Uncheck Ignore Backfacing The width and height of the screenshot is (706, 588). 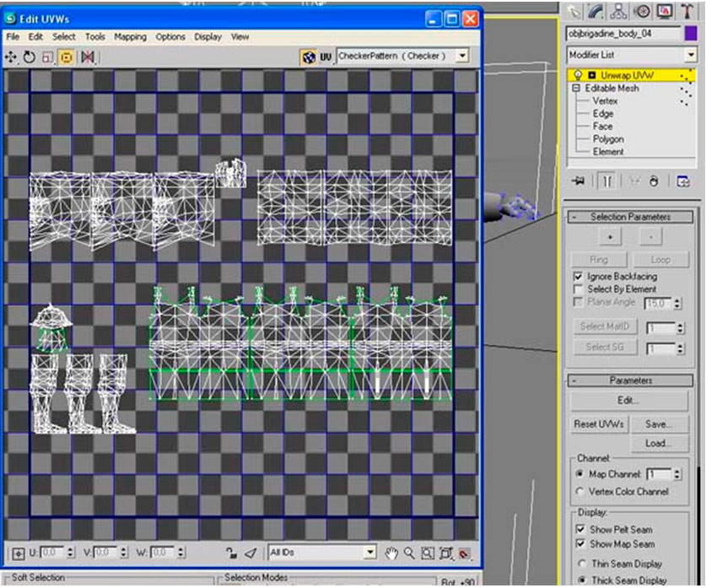578,277
